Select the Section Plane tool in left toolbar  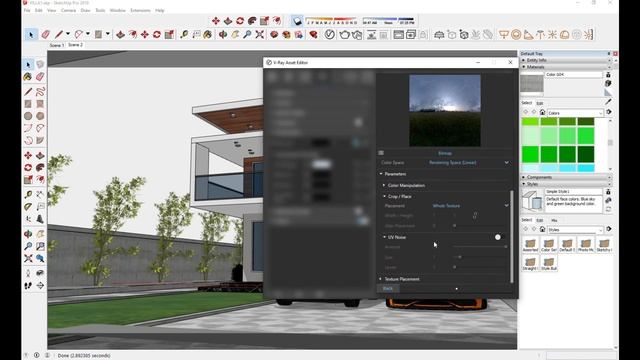(40, 285)
